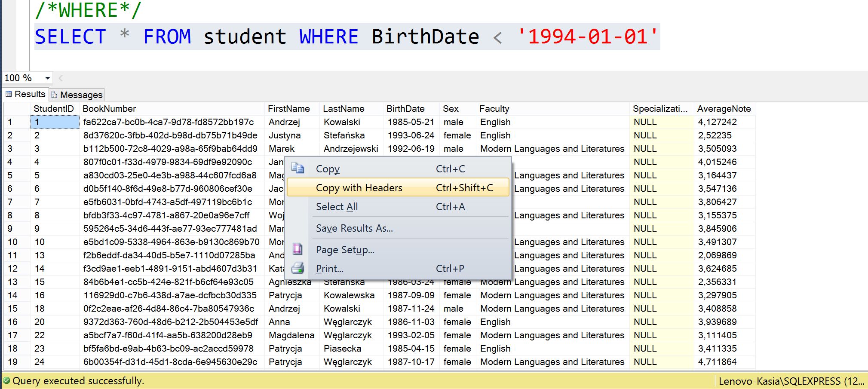Switch to the Results tab
The height and width of the screenshot is (389, 868).
[26, 94]
